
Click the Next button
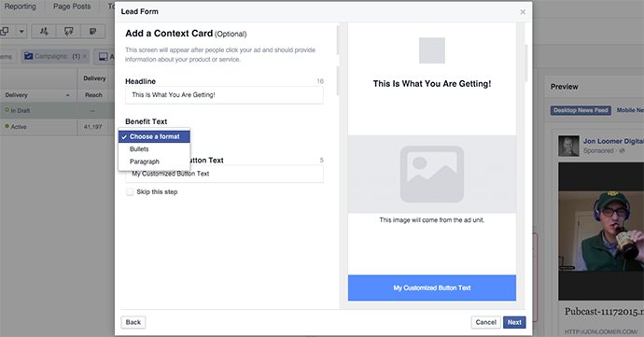click(514, 322)
